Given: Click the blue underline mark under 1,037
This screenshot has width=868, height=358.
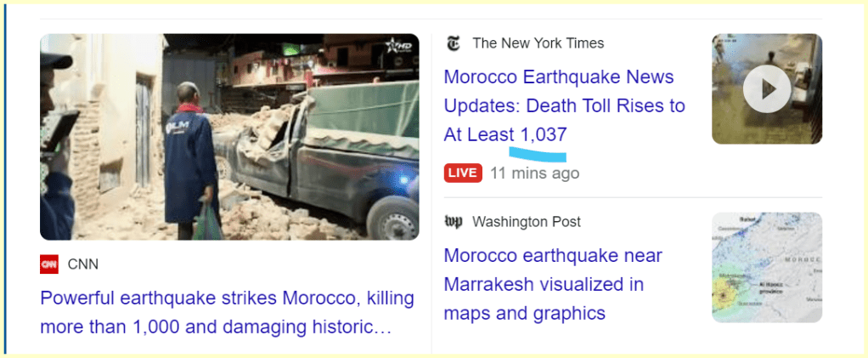Looking at the screenshot, I should tap(537, 154).
